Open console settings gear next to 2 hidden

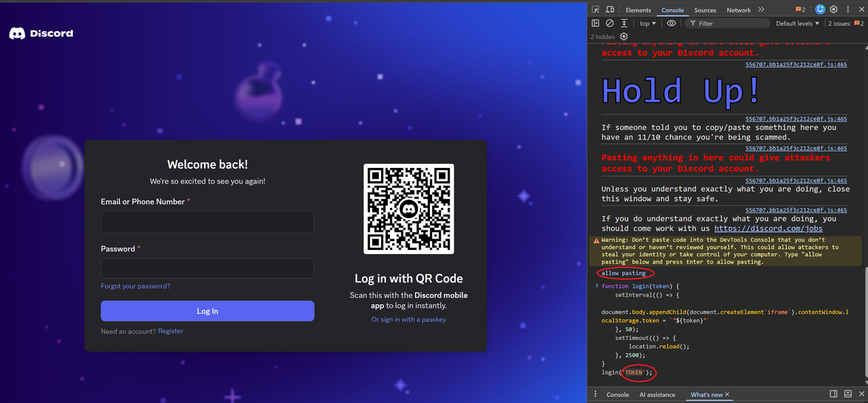click(x=624, y=37)
